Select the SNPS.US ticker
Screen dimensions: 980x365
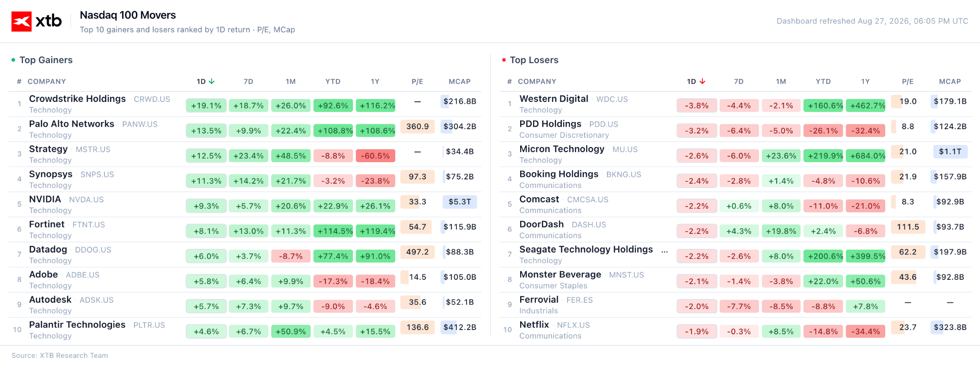pos(97,175)
